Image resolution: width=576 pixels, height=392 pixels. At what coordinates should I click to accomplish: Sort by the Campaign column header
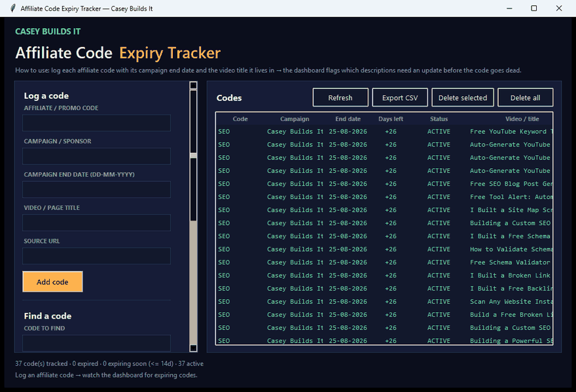pyautogui.click(x=295, y=118)
